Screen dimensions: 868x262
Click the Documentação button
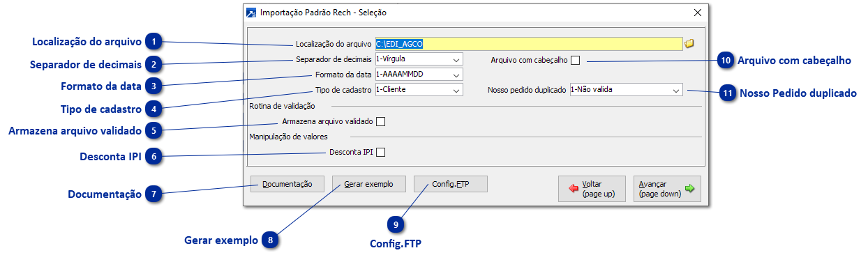(x=287, y=184)
